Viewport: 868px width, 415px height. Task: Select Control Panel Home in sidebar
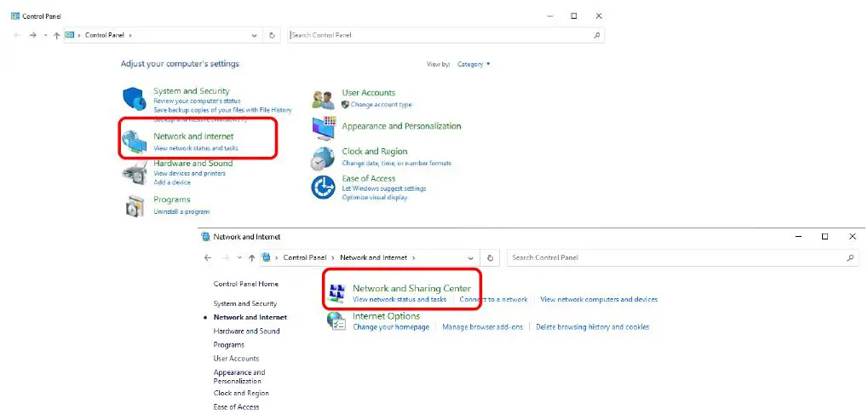point(246,284)
